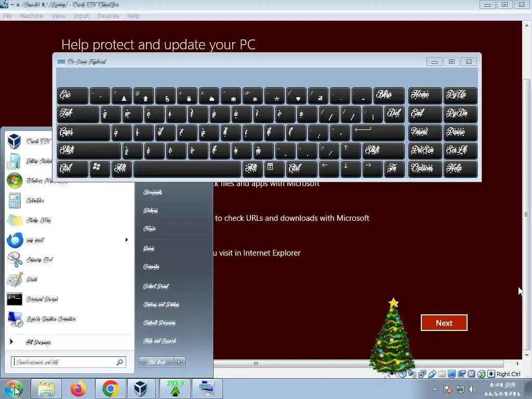The height and width of the screenshot is (399, 532).
Task: Toggle the Fn key on On-Screen Keyboard
Action: click(394, 169)
